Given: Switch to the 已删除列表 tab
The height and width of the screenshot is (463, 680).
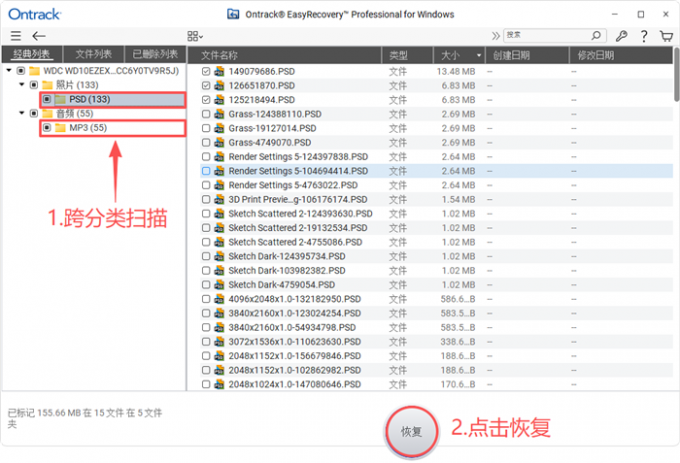Looking at the screenshot, I should [155, 54].
